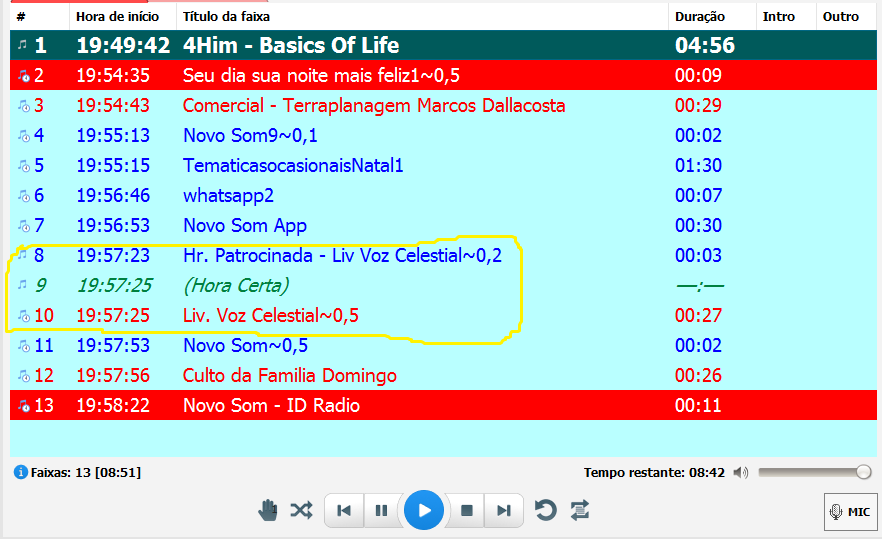Click duration 01:30 of TematicasocasionaisNatal1

click(x=698, y=165)
